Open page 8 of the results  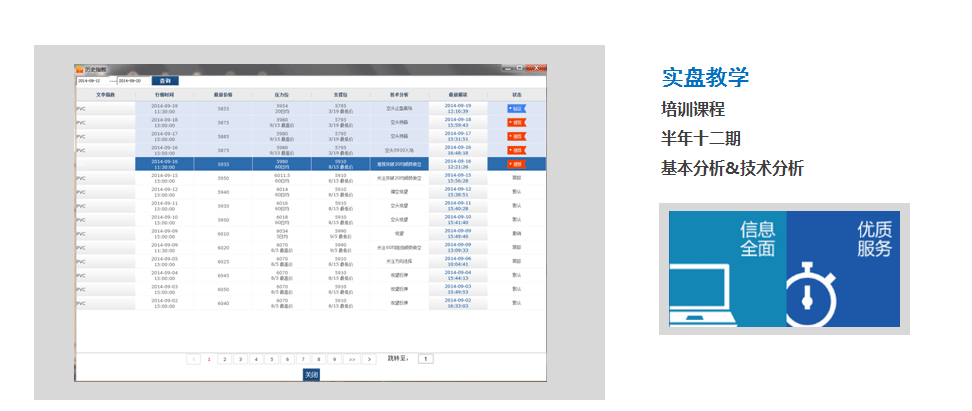318,359
